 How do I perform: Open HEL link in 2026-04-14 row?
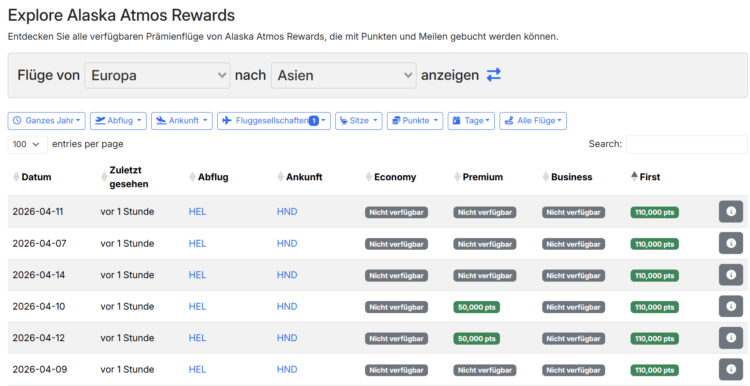click(x=197, y=275)
